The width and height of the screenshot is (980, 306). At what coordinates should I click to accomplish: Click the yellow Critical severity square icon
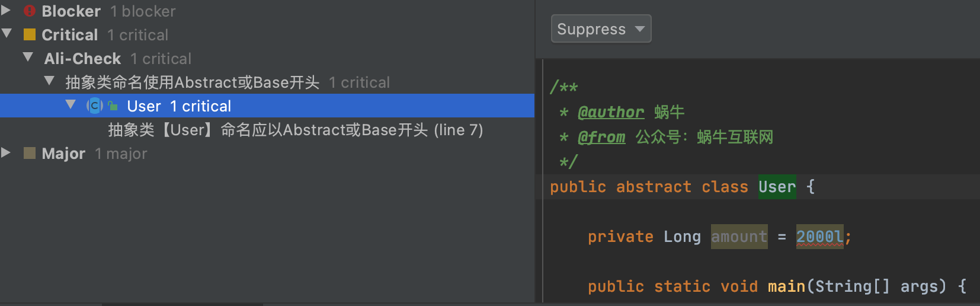coord(30,34)
